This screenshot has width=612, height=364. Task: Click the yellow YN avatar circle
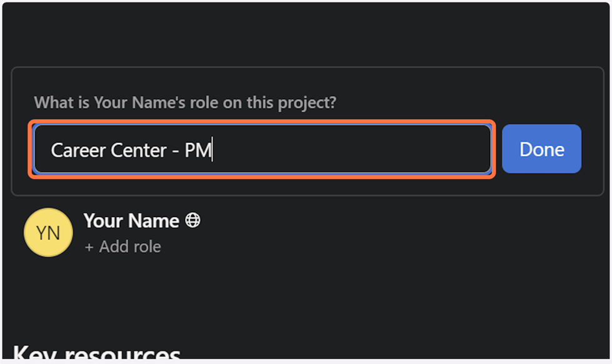pos(48,232)
